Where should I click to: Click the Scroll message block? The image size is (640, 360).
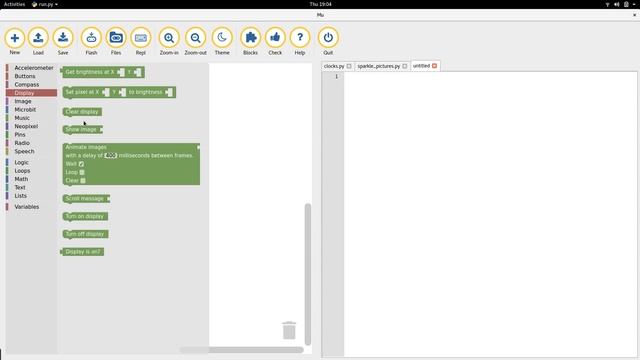pos(86,199)
